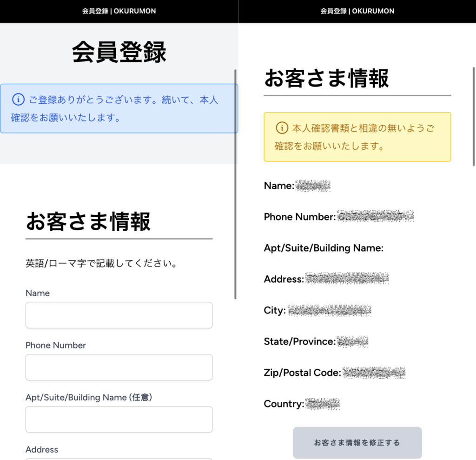Click the info icon in the blue notice banner
Image resolution: width=476 pixels, height=460 pixels.
[18, 99]
